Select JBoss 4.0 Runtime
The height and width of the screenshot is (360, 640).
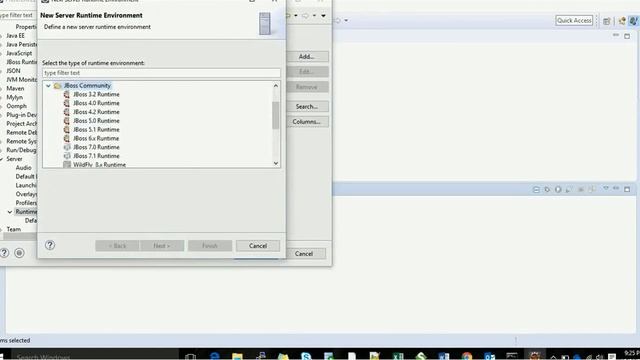click(96, 103)
